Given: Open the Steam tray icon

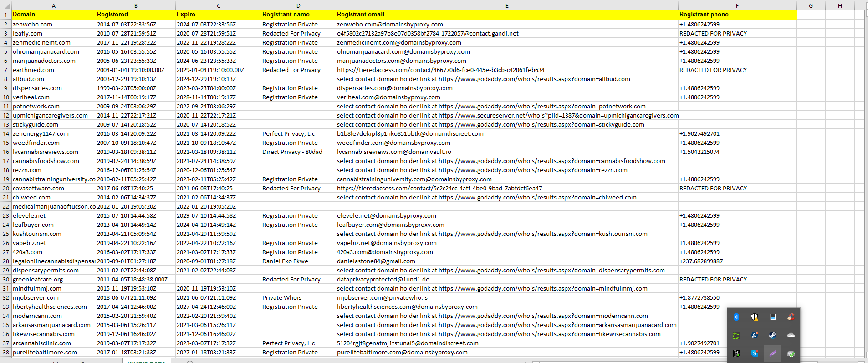Looking at the screenshot, I should pos(773,335).
